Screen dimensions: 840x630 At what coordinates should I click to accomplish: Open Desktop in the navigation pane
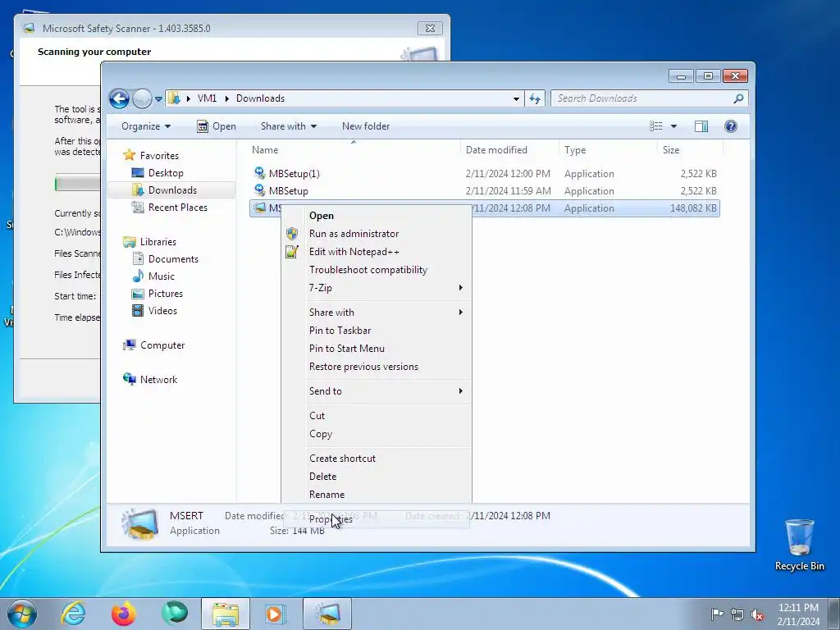pos(166,173)
